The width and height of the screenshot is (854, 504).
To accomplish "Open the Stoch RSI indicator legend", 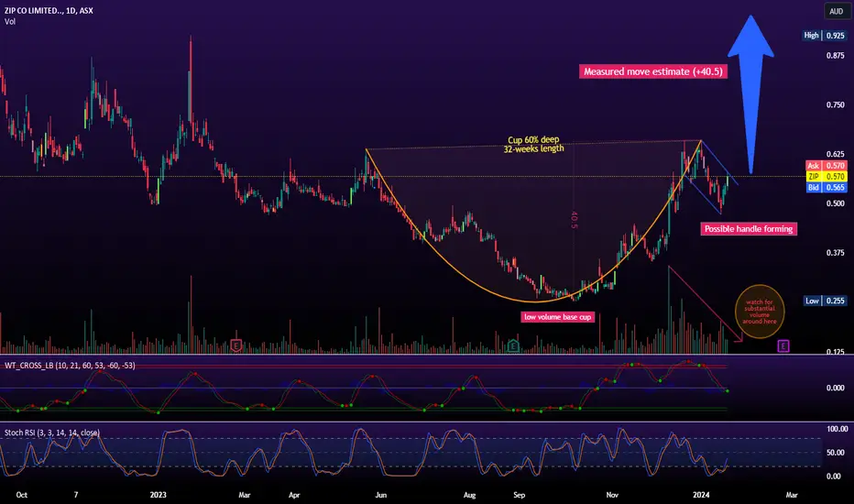I will click(51, 433).
